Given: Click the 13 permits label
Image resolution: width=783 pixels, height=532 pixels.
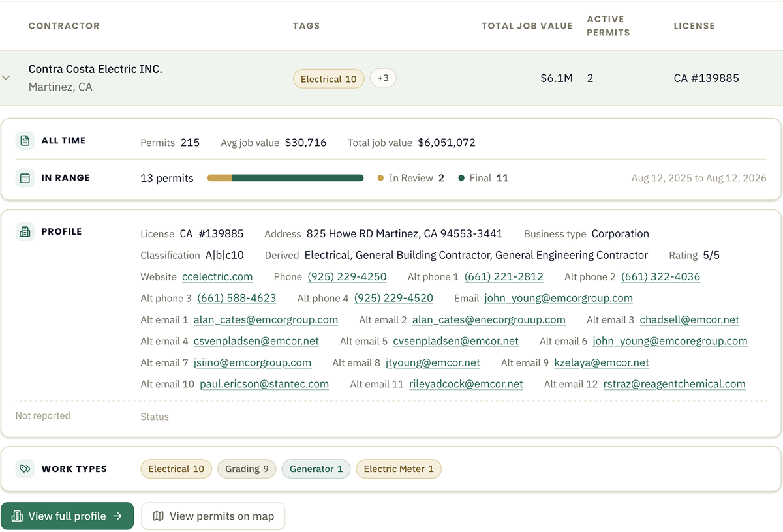Looking at the screenshot, I should pos(167,178).
